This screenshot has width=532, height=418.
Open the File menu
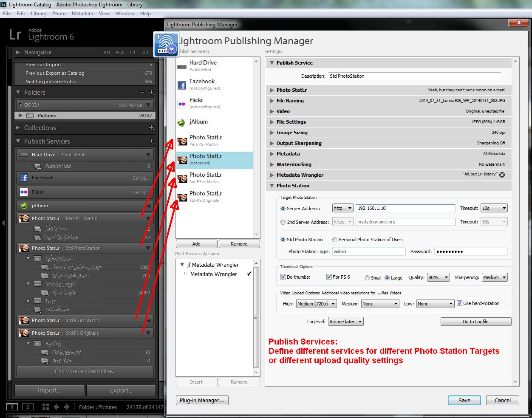pos(7,14)
